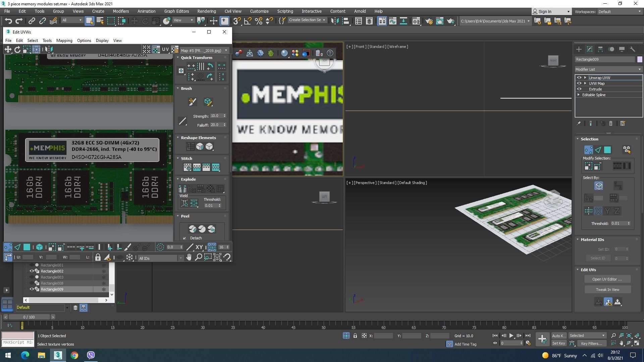Open the Map #5 texture dropdown

point(204,50)
